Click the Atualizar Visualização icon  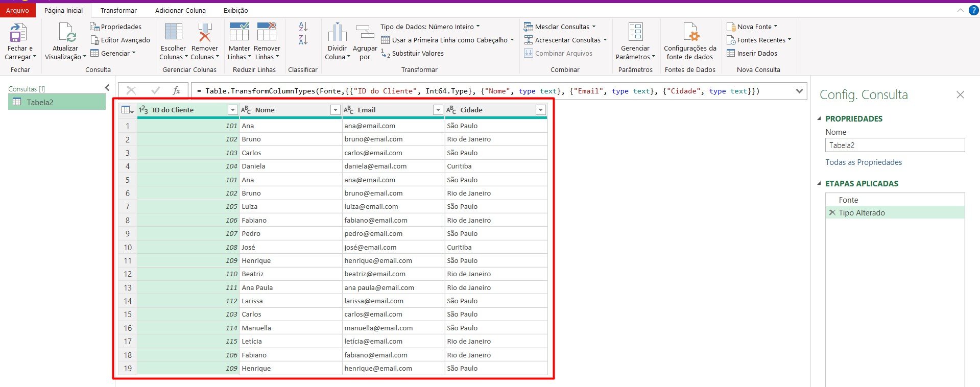click(x=67, y=33)
